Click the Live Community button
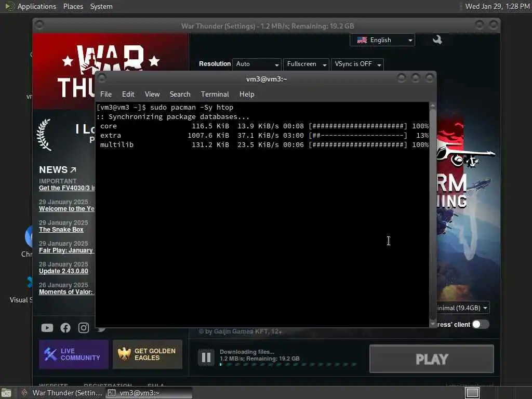The height and width of the screenshot is (399, 532). [x=74, y=354]
